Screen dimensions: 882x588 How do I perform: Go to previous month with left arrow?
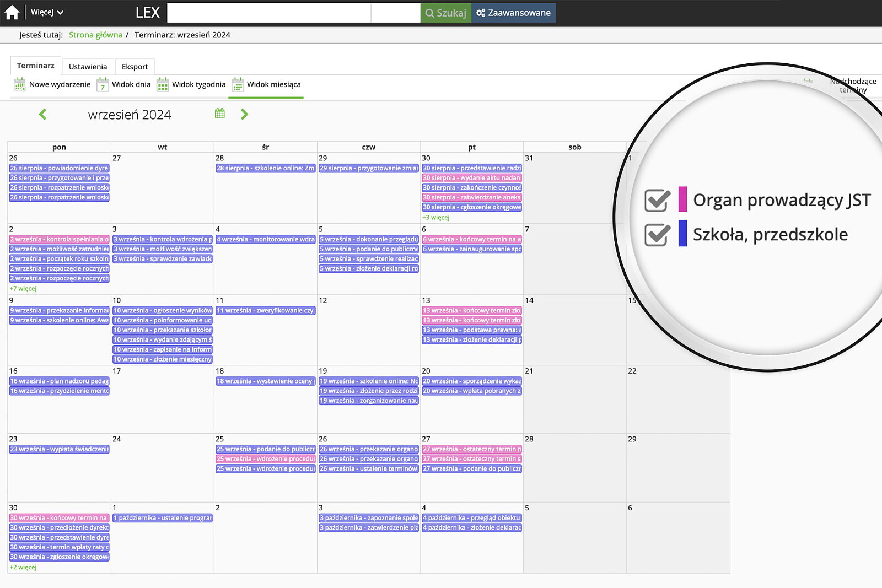(x=43, y=114)
